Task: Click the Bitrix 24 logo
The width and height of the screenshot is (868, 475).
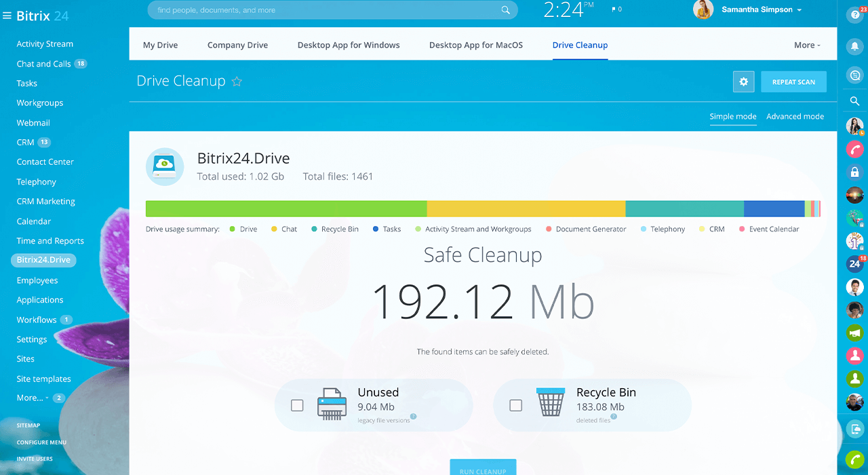Action: pos(42,16)
